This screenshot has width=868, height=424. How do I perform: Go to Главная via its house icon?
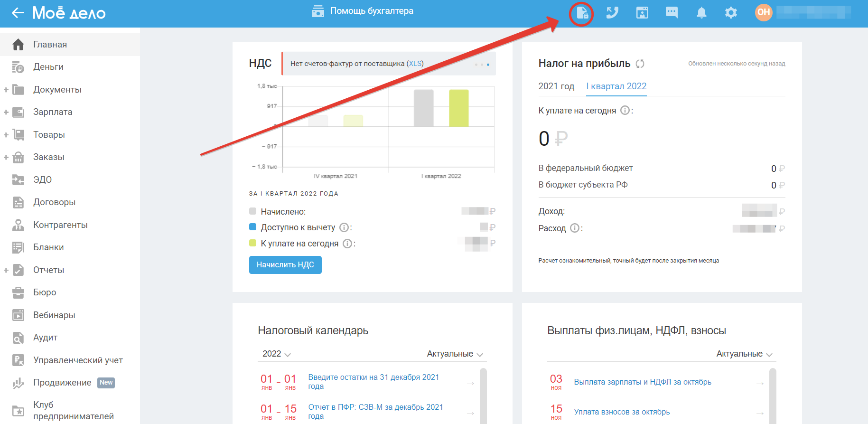click(18, 45)
